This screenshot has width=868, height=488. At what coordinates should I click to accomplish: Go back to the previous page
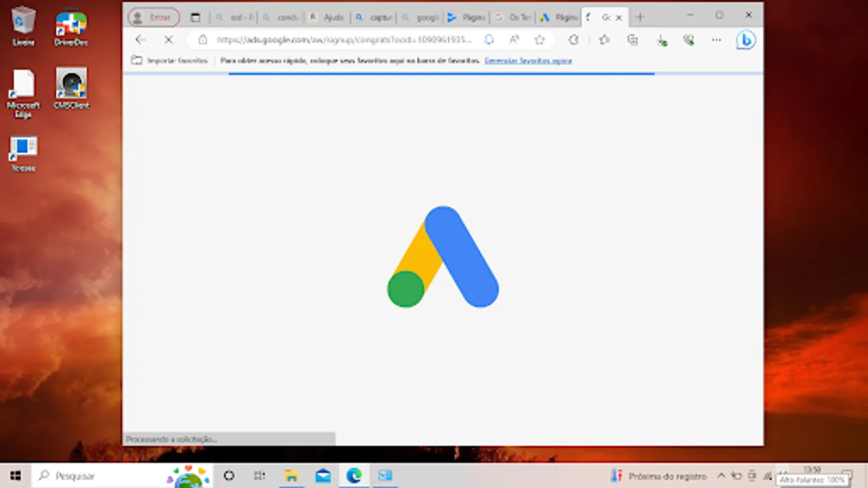(141, 40)
